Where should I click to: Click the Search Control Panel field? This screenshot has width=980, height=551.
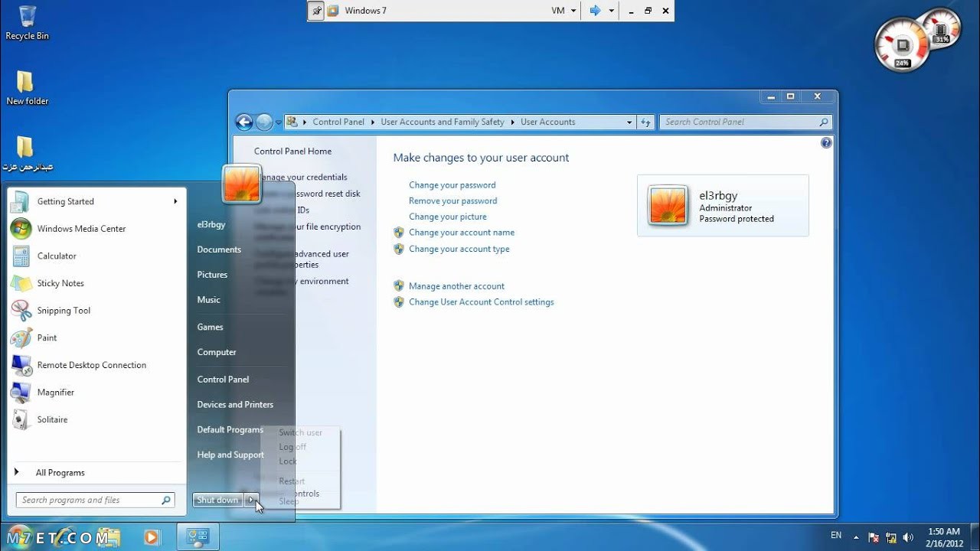pos(746,122)
